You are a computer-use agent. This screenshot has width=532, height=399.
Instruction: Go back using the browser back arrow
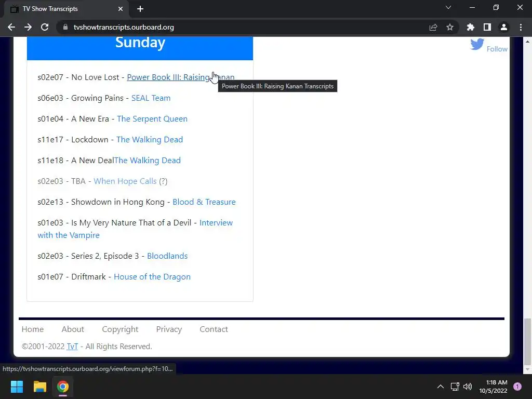coord(11,27)
